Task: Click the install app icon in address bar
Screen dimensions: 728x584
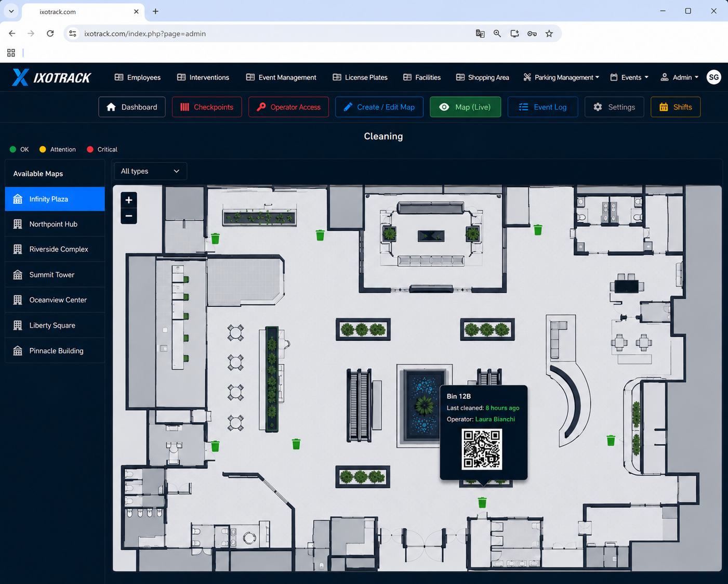Action: coord(514,33)
